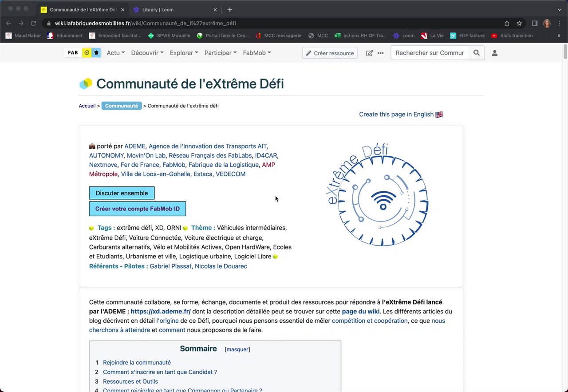568x392 pixels.
Task: Go to Accueil in the breadcrumb
Action: click(x=87, y=106)
